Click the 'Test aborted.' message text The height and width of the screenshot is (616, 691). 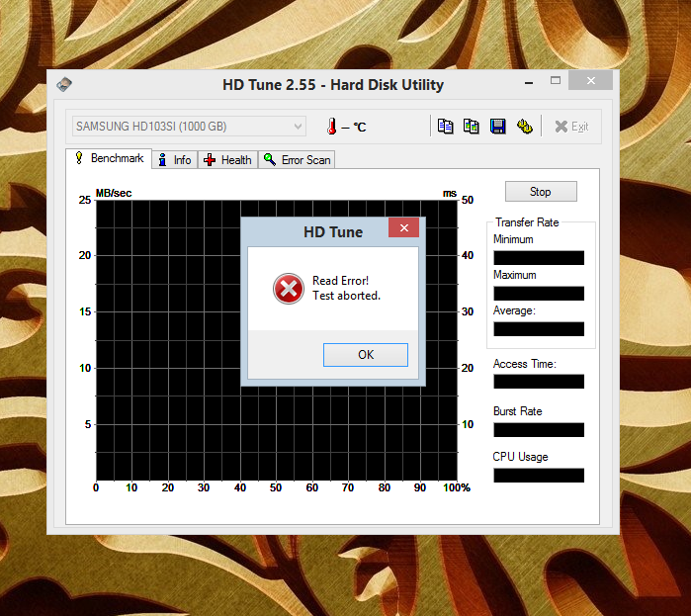tap(346, 296)
